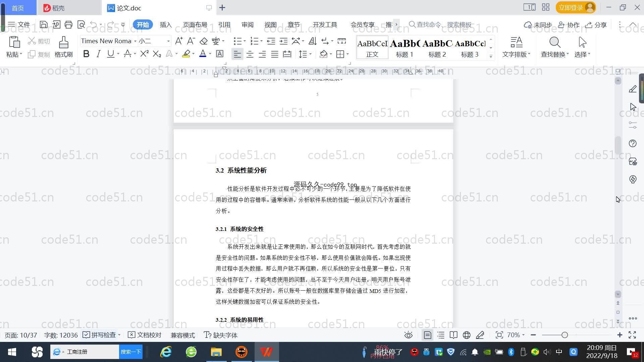This screenshot has height=362, width=644.
Task: Increase paragraph indent
Action: click(x=283, y=41)
